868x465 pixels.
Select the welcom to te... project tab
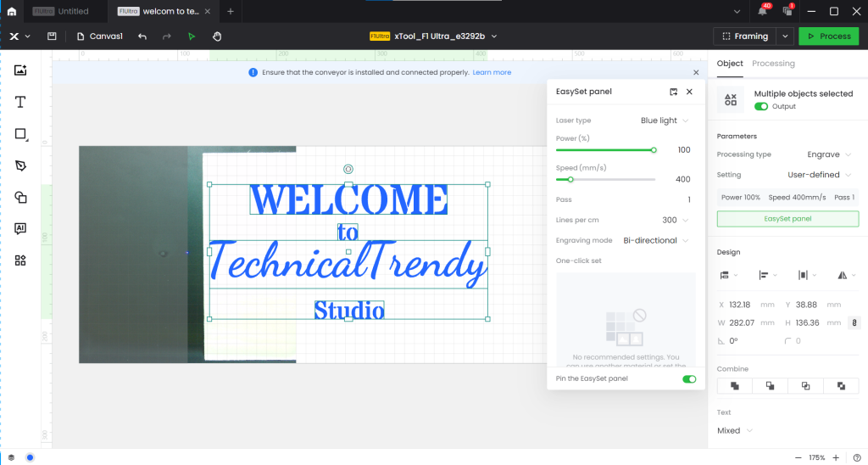coord(165,11)
